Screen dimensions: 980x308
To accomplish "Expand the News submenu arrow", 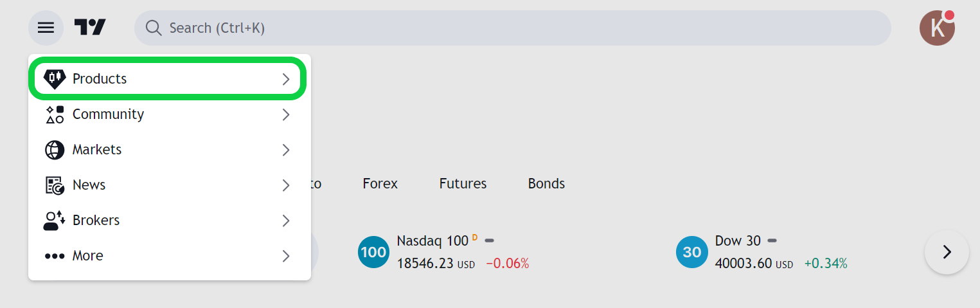I will point(287,185).
